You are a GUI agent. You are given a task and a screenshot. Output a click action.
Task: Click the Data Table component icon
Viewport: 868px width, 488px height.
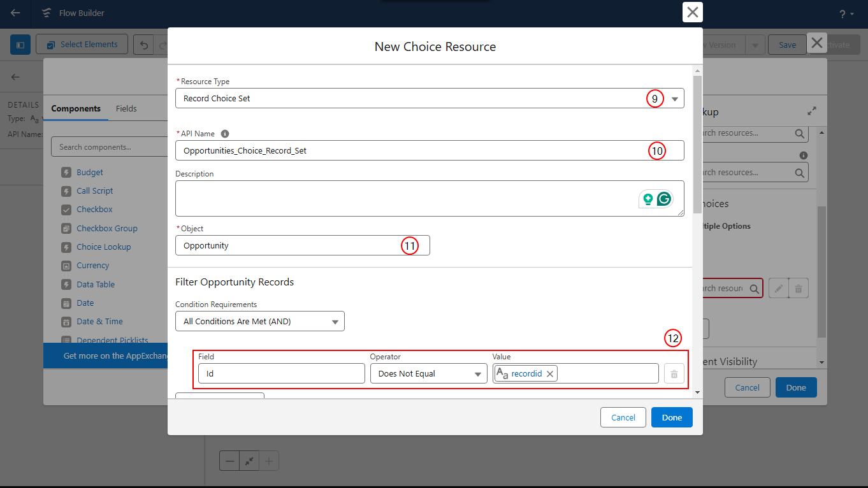click(x=66, y=285)
